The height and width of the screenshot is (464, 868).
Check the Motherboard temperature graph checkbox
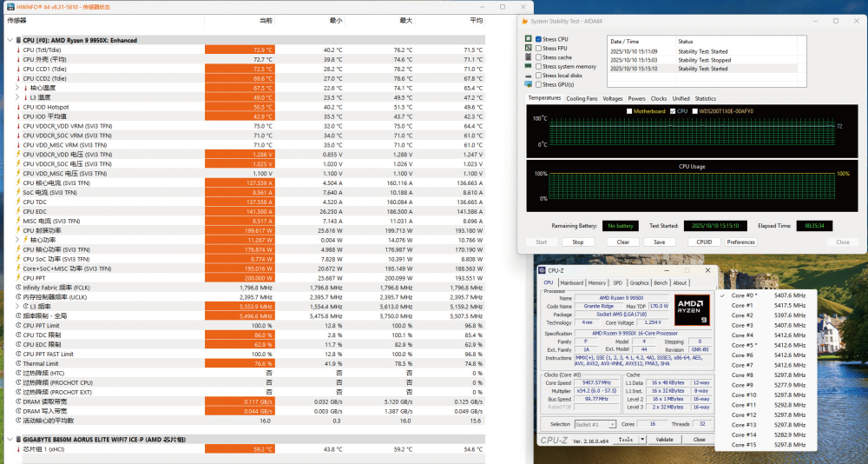tap(630, 111)
